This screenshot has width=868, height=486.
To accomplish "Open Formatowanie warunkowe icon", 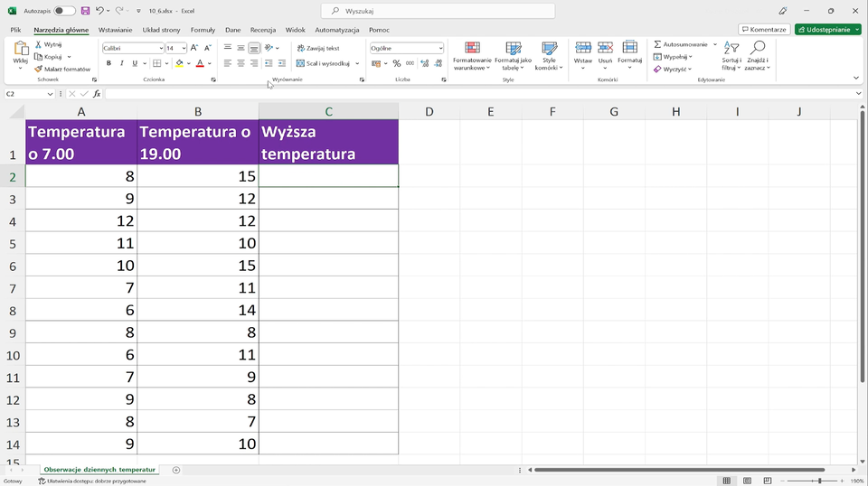I will tap(472, 49).
